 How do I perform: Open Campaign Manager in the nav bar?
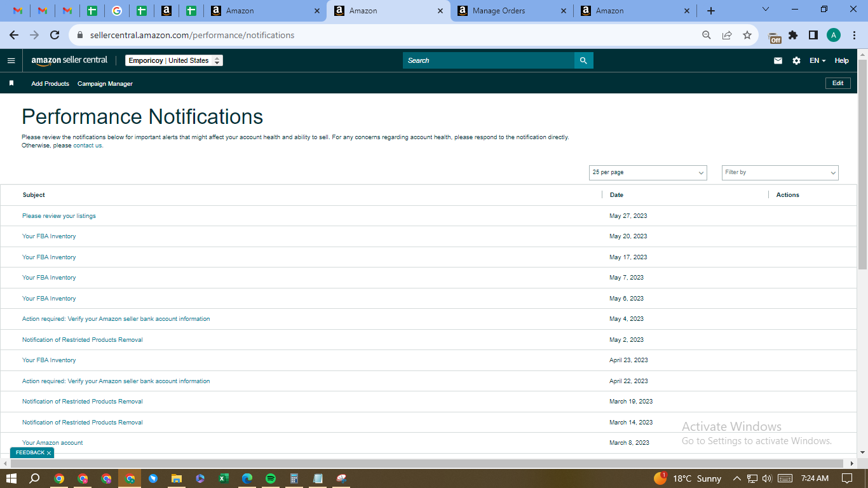(x=105, y=83)
